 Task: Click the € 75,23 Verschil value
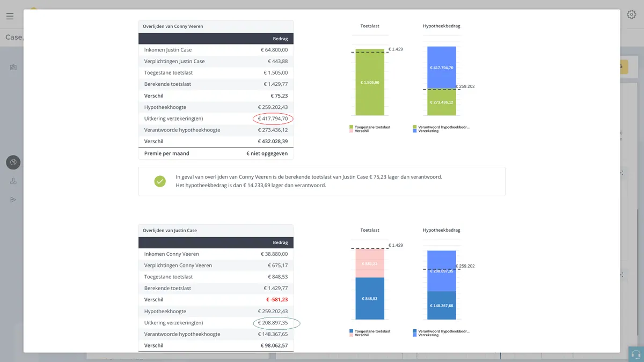279,95
